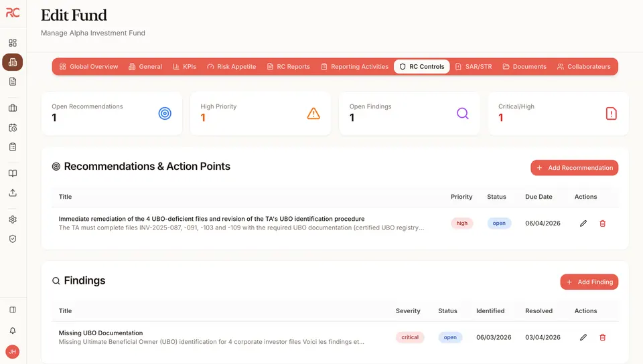Switch to the General tab
Viewport: 643px width, 364px height.
145,67
